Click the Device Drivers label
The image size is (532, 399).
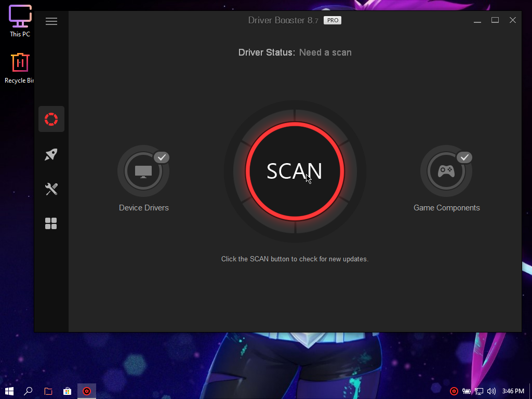[144, 208]
